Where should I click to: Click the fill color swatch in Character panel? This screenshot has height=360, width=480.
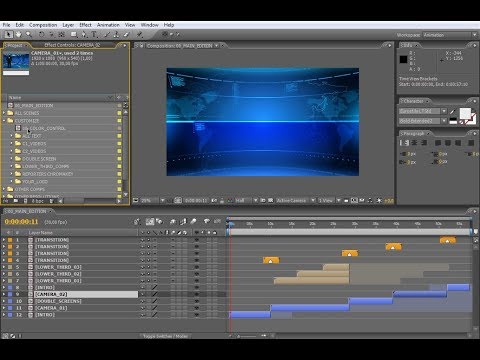coord(465,113)
